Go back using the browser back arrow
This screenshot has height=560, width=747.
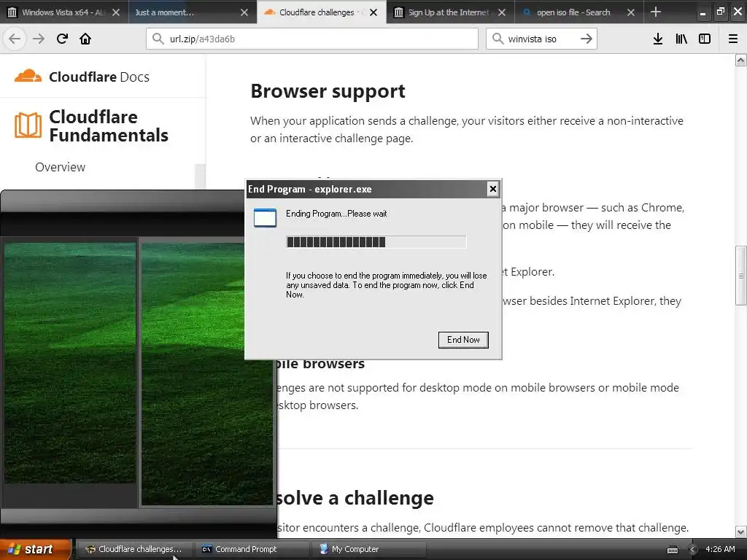15,39
